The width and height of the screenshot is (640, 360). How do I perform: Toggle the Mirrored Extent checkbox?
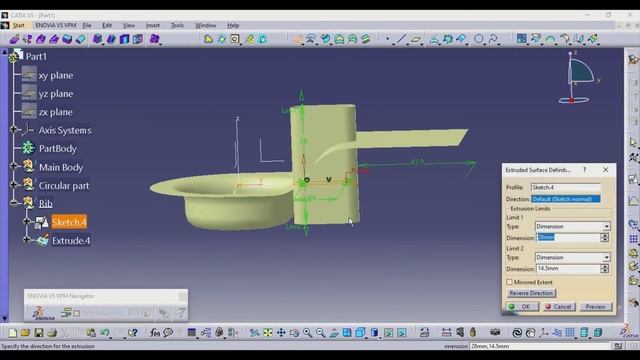click(509, 282)
